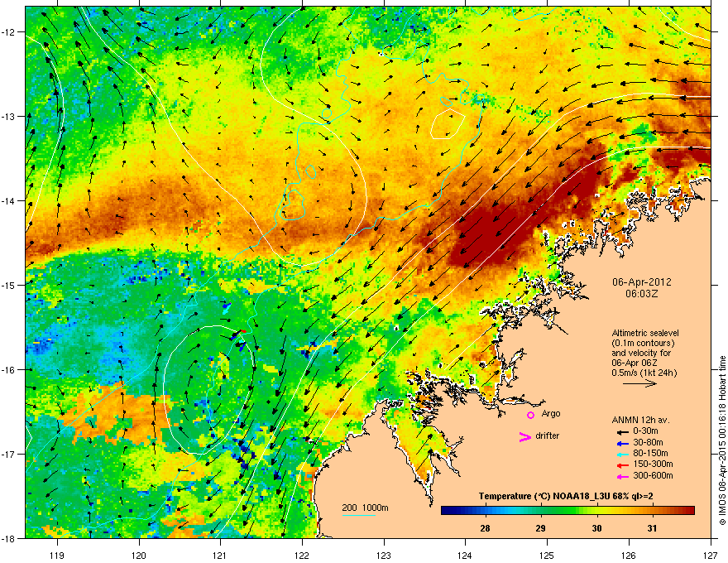Click the cyan isobath line under 200 1000m
The image size is (728, 563).
(x=358, y=515)
